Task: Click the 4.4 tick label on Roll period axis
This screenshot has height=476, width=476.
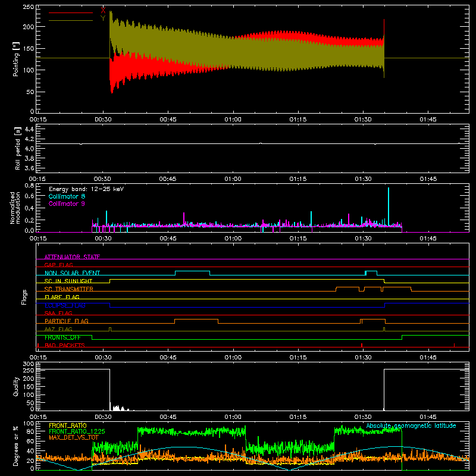Action: pos(29,129)
